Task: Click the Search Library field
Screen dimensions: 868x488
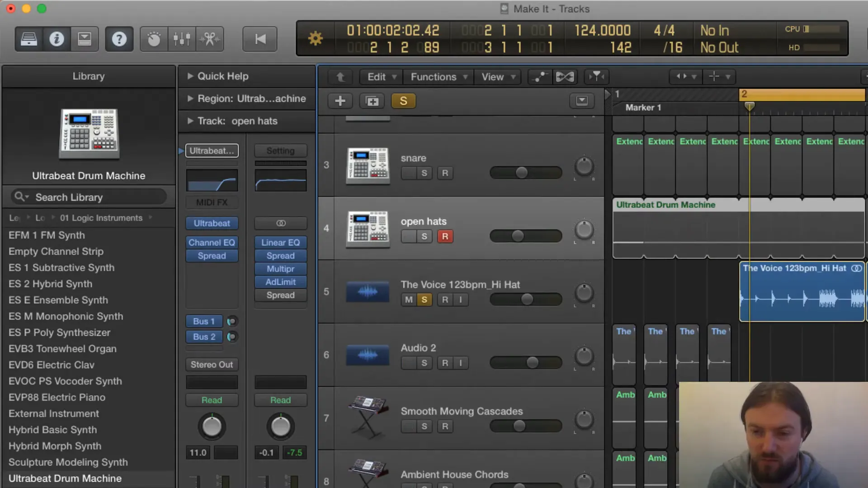Action: 89,197
